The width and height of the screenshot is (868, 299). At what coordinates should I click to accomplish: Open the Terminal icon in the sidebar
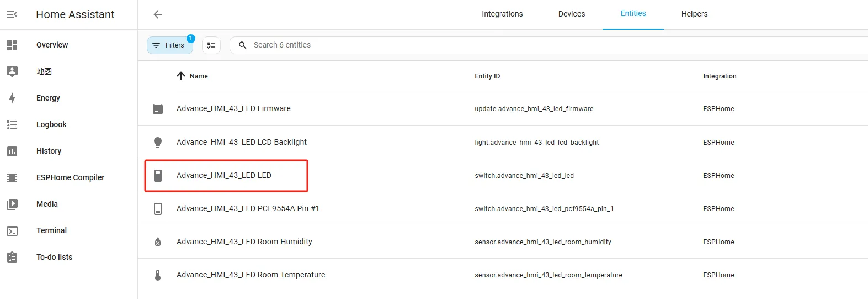(12, 231)
